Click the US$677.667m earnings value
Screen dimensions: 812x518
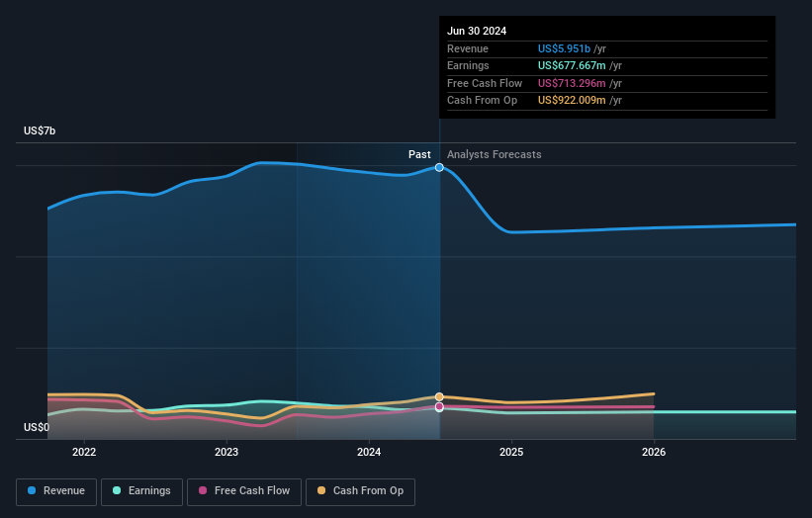click(x=572, y=65)
